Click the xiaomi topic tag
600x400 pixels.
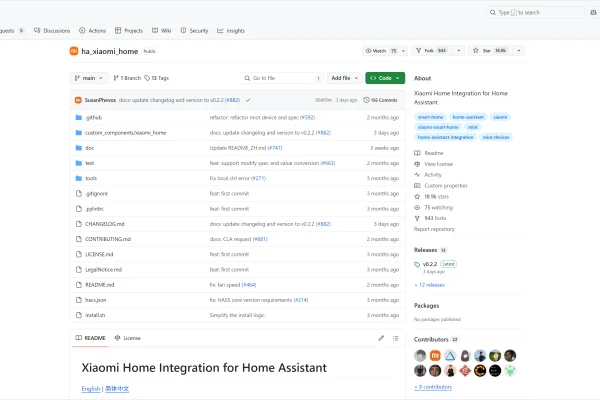point(500,117)
